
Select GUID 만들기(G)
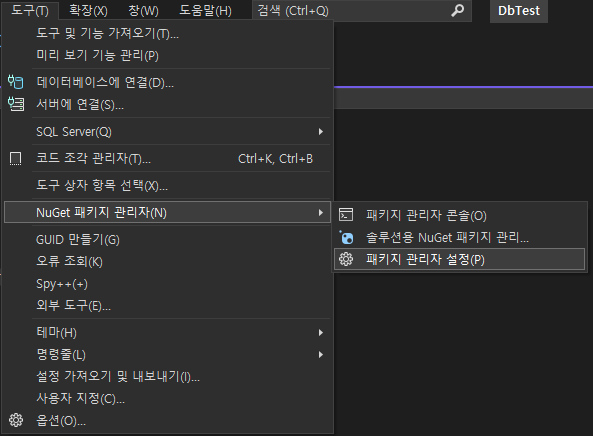[168, 239]
